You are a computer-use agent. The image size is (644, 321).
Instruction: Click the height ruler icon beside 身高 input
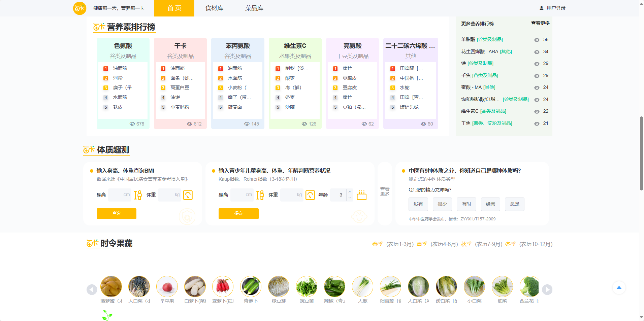pos(138,195)
